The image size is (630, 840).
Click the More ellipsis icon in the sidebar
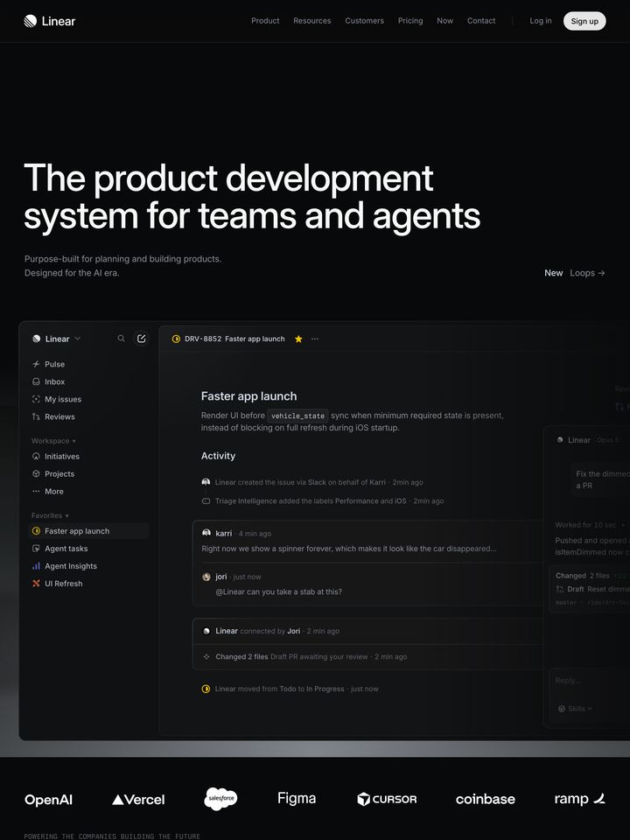[36, 491]
